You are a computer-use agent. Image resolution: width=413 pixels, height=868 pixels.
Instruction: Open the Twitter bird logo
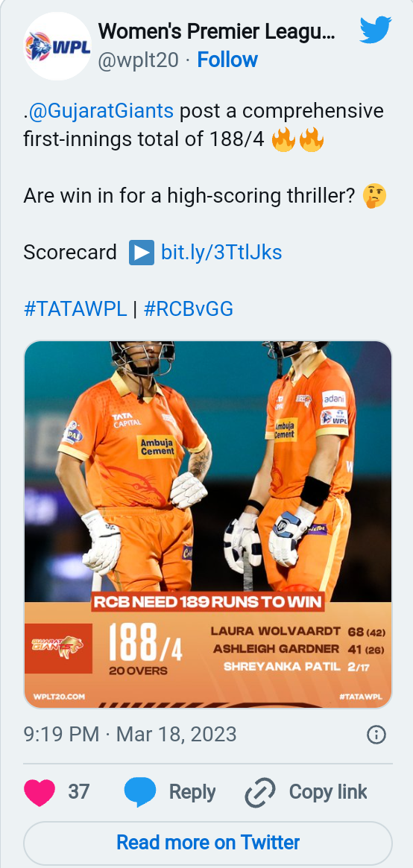(376, 30)
